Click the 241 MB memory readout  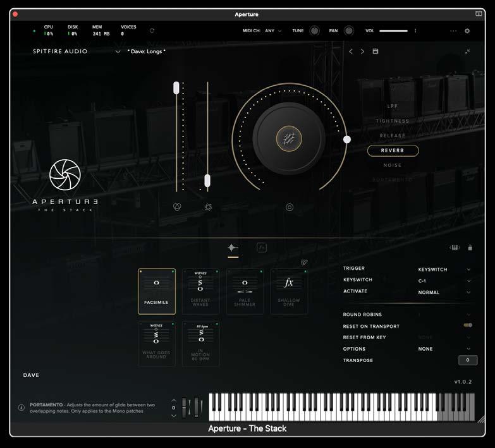click(x=101, y=33)
